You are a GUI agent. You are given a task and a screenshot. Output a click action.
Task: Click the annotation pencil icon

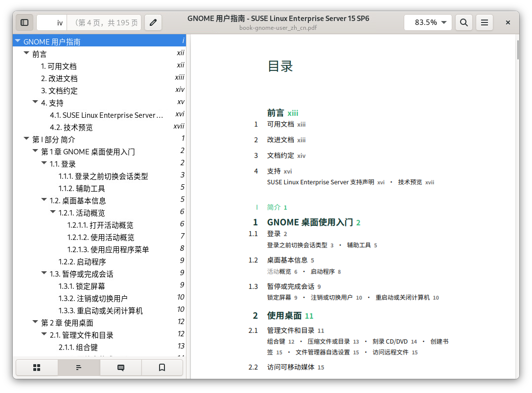pyautogui.click(x=153, y=22)
